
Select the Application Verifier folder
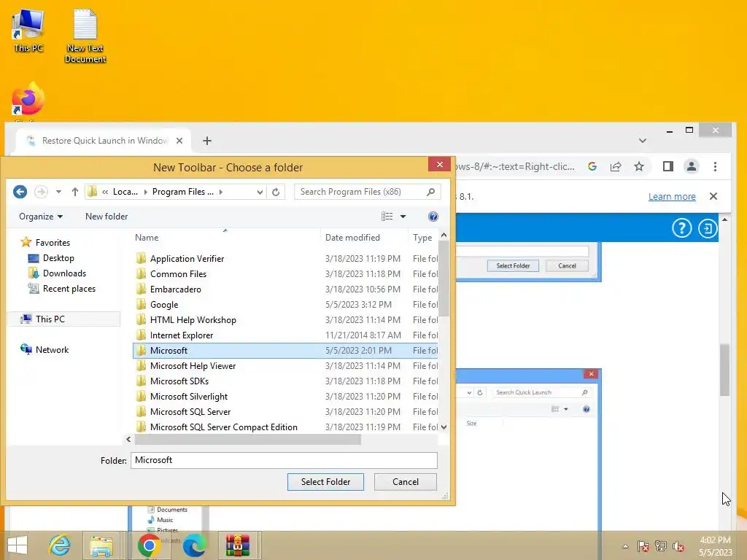[x=285, y=259]
